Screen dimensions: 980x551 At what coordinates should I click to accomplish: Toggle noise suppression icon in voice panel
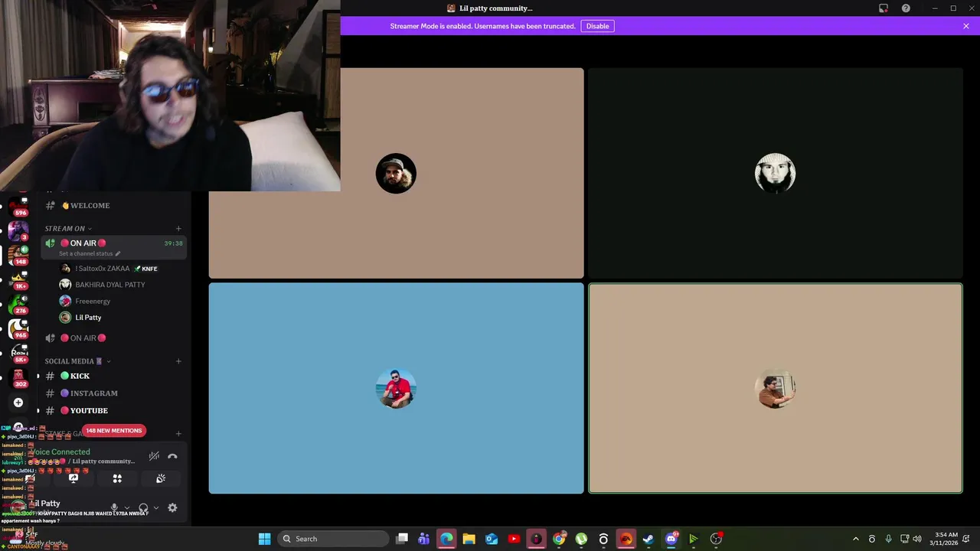[x=154, y=456]
